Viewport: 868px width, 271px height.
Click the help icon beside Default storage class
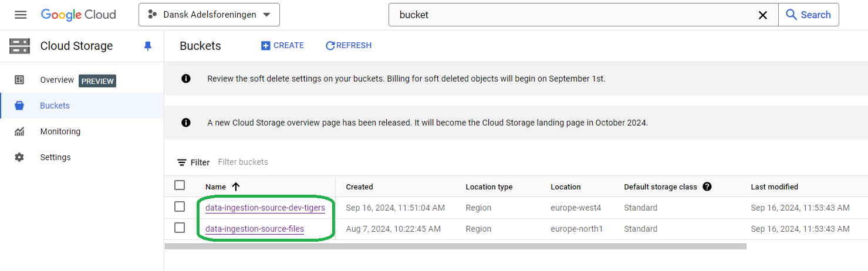click(x=707, y=187)
